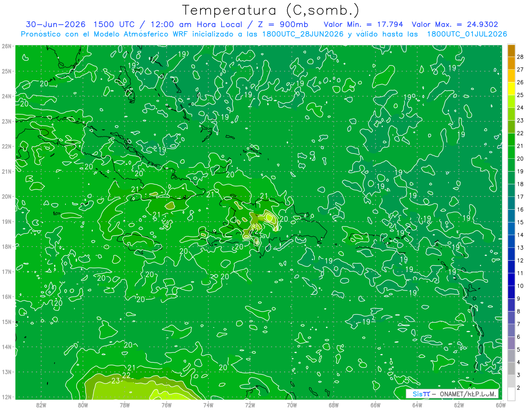This screenshot has height=411, width=532.
Task: Click the '78W' longitude label
Action: 125,405
